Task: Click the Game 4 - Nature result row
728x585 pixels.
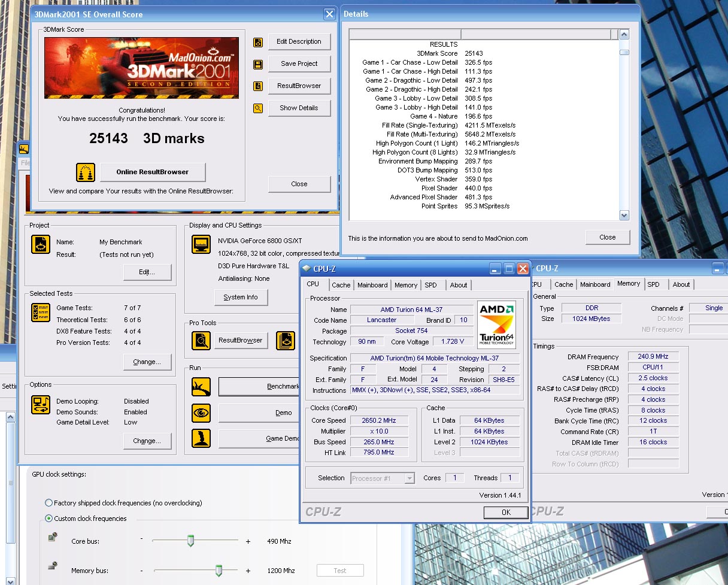Action: click(x=484, y=116)
